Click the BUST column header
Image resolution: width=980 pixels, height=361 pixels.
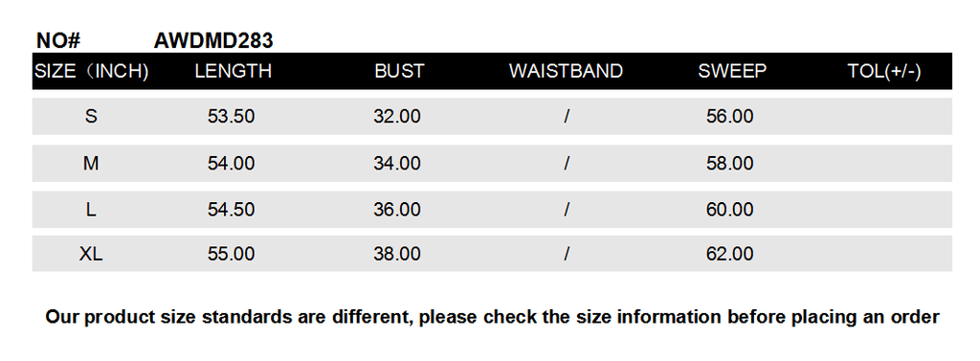(x=399, y=71)
